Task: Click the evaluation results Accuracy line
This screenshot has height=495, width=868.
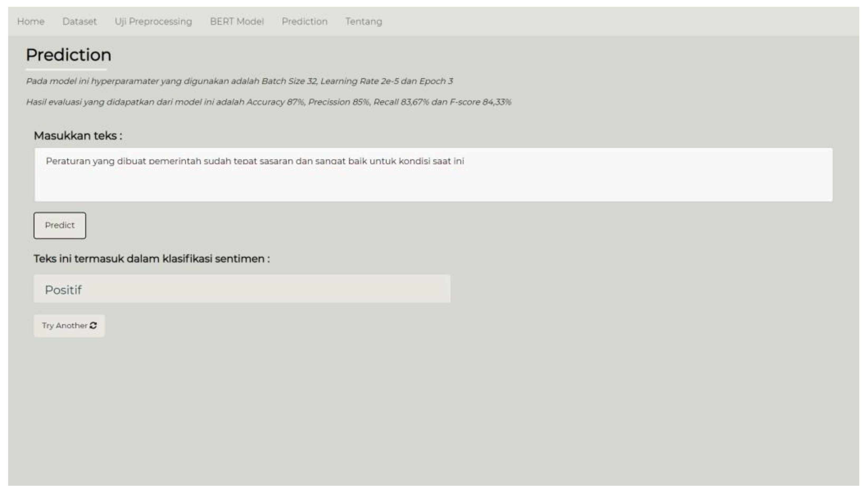Action: pos(268,102)
